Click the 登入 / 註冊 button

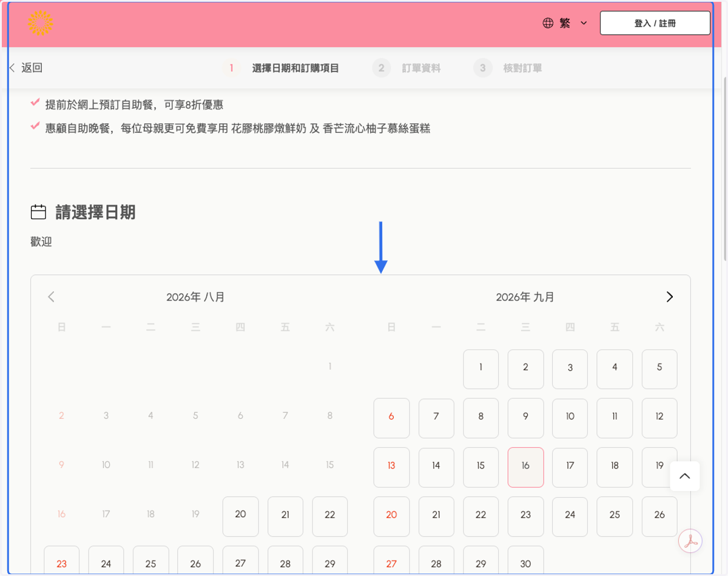(x=655, y=23)
